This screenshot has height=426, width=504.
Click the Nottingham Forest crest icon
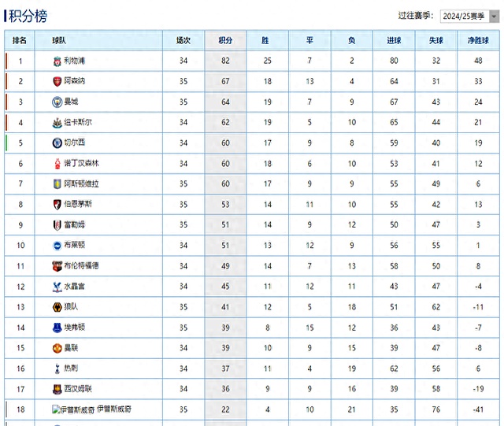[57, 163]
